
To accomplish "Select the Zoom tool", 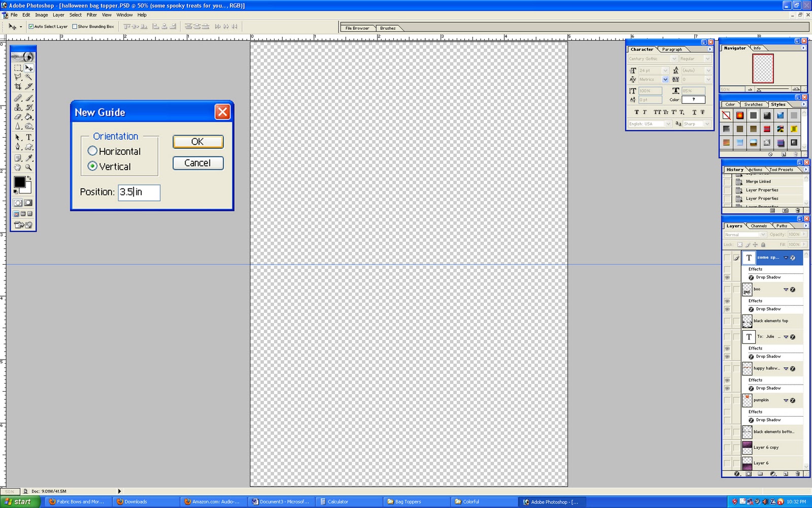I will point(29,168).
